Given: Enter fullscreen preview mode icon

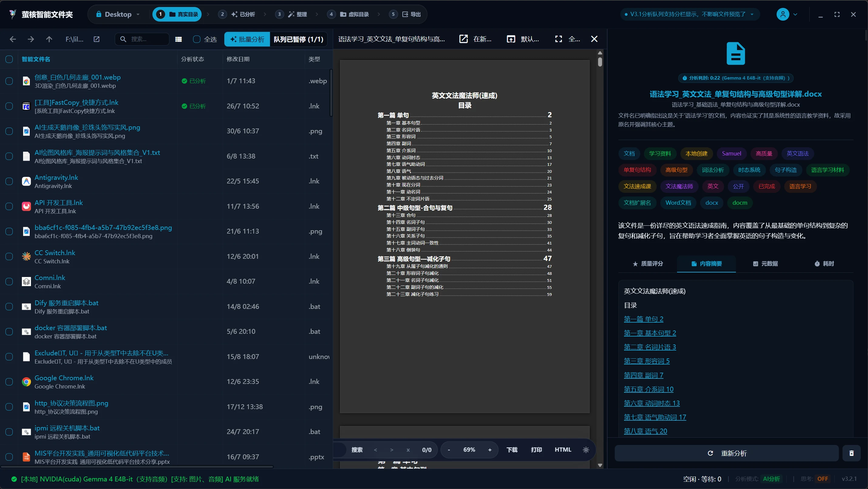Looking at the screenshot, I should coord(559,39).
